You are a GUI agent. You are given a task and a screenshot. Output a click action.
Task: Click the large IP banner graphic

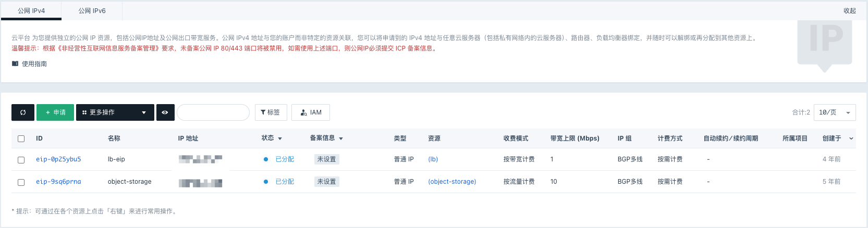[x=825, y=46]
